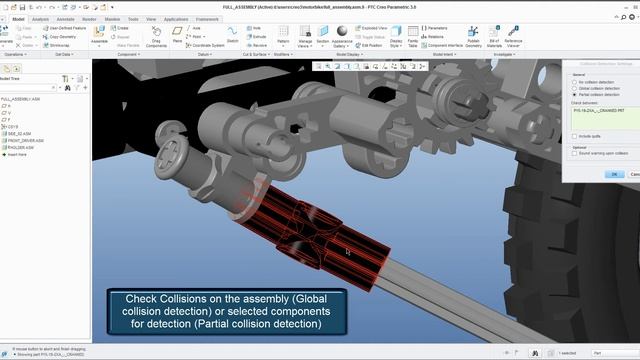This screenshot has height=360, width=640.
Task: Click the Hole feature tool
Action: 253,28
